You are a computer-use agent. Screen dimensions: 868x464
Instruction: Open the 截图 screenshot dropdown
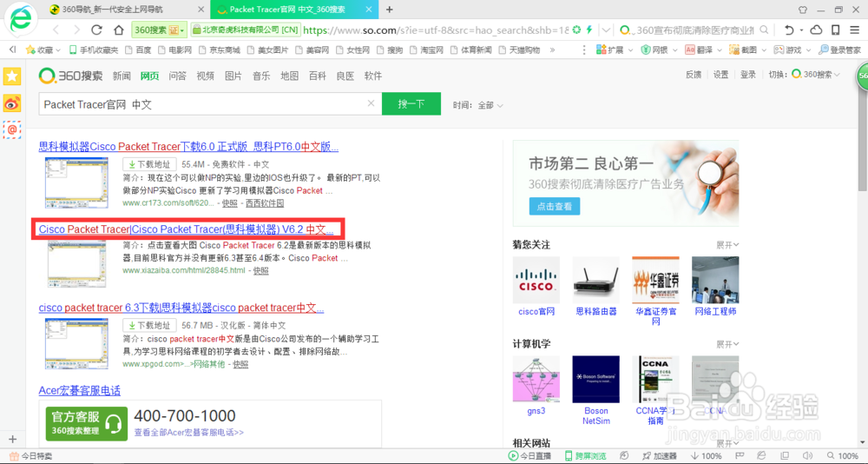point(747,50)
